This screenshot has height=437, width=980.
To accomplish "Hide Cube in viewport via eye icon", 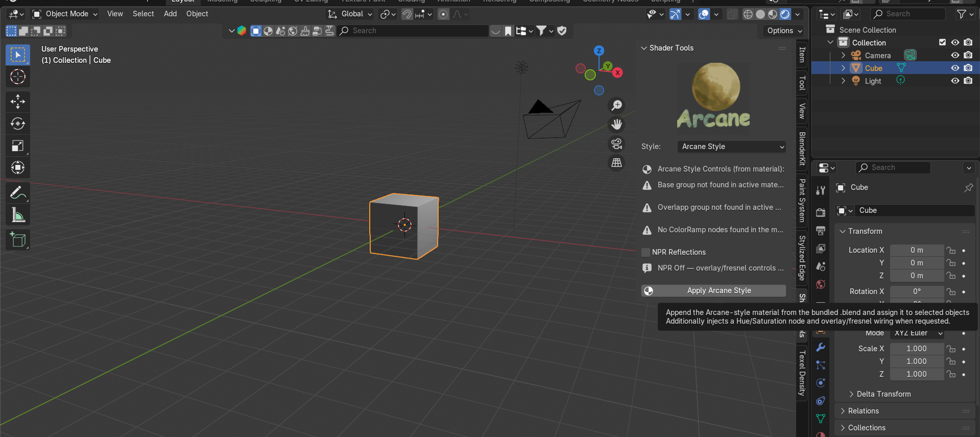I will 955,68.
